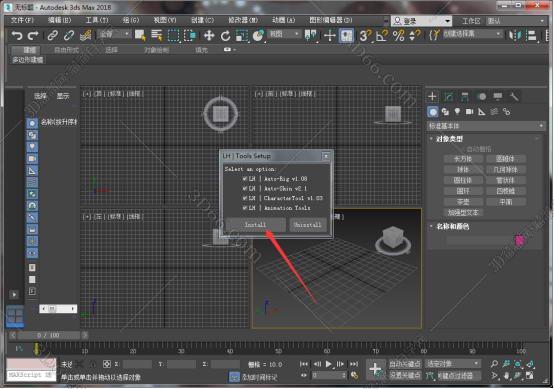
Task: Switch to the 对象绘制 ribbon tab
Action: (x=156, y=50)
